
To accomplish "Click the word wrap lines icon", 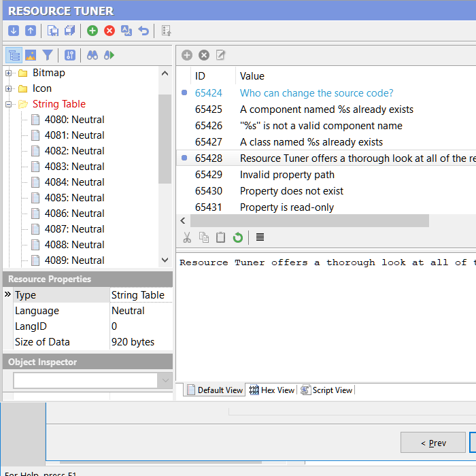I will tap(260, 237).
